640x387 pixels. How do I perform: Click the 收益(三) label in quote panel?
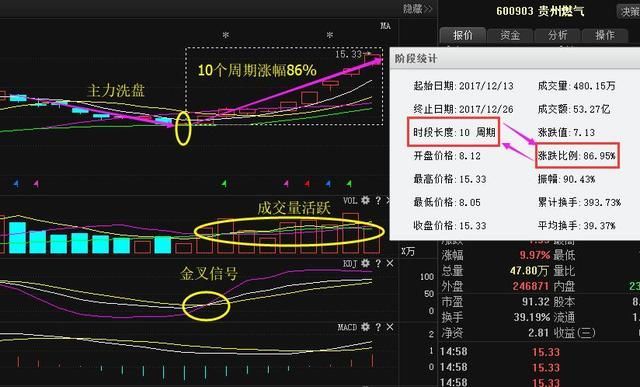(574, 333)
